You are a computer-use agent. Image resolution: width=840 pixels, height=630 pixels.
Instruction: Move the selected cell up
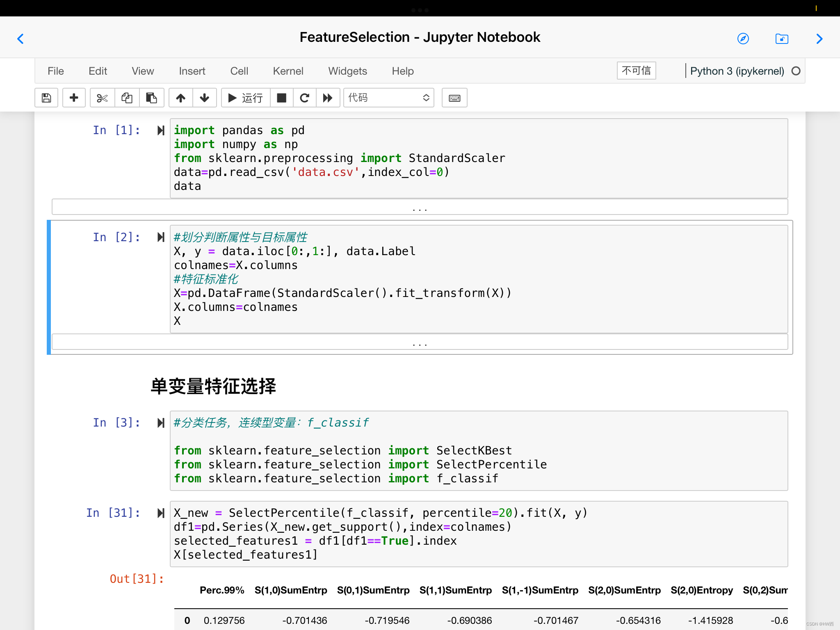[180, 98]
